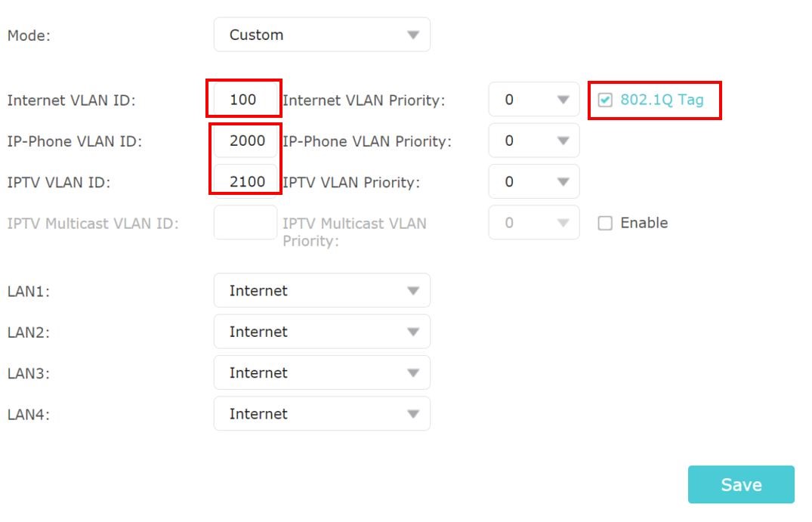812x522 pixels.
Task: Click the LAN3 dropdown arrow icon
Action: pos(412,372)
